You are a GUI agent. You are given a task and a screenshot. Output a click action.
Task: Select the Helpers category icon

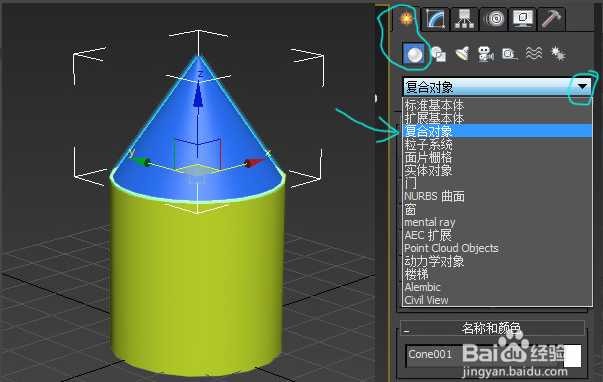pos(510,54)
